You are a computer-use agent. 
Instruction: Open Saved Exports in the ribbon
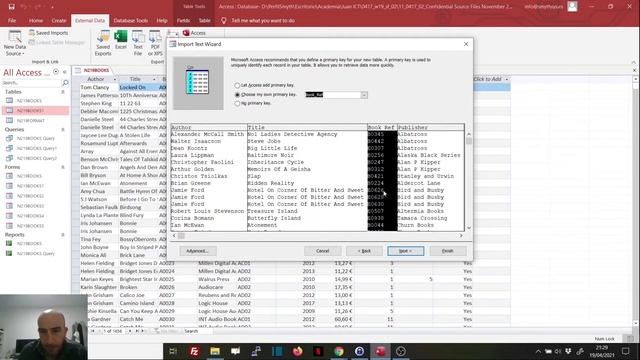pyautogui.click(x=103, y=43)
